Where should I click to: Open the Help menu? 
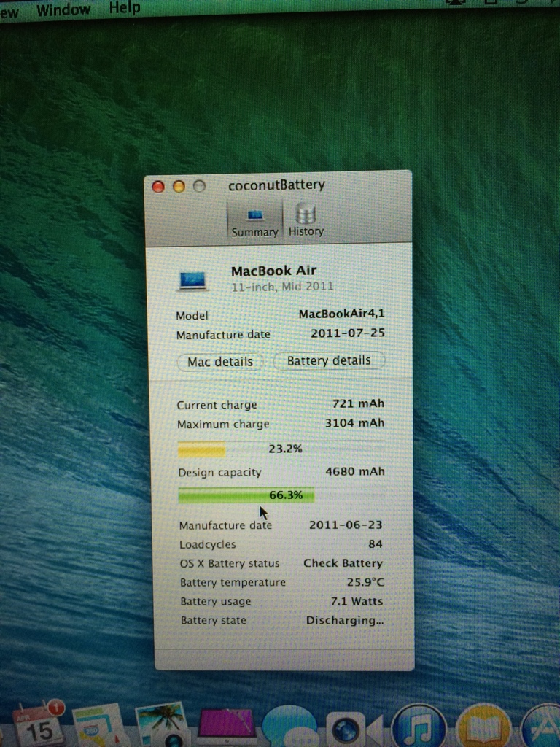point(124,8)
